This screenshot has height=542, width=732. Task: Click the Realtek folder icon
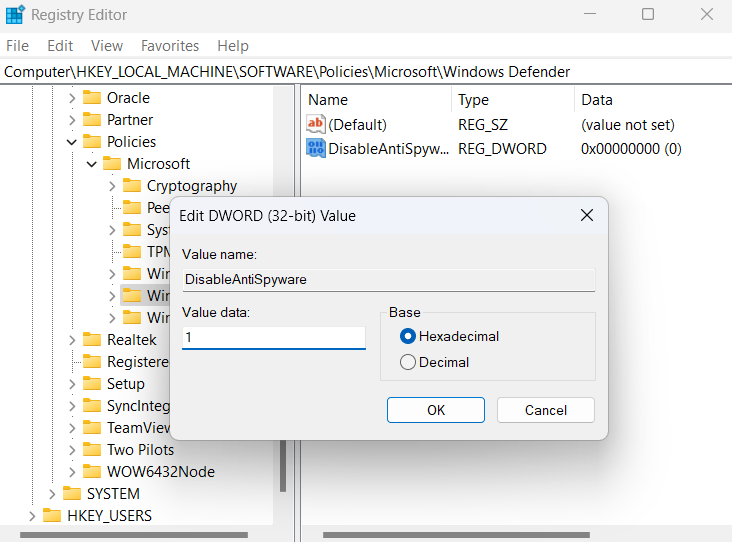click(92, 339)
